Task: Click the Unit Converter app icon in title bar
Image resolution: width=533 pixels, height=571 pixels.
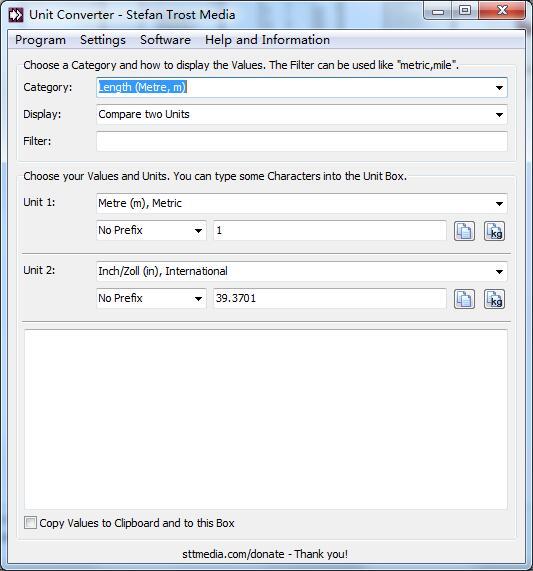Action: (15, 15)
